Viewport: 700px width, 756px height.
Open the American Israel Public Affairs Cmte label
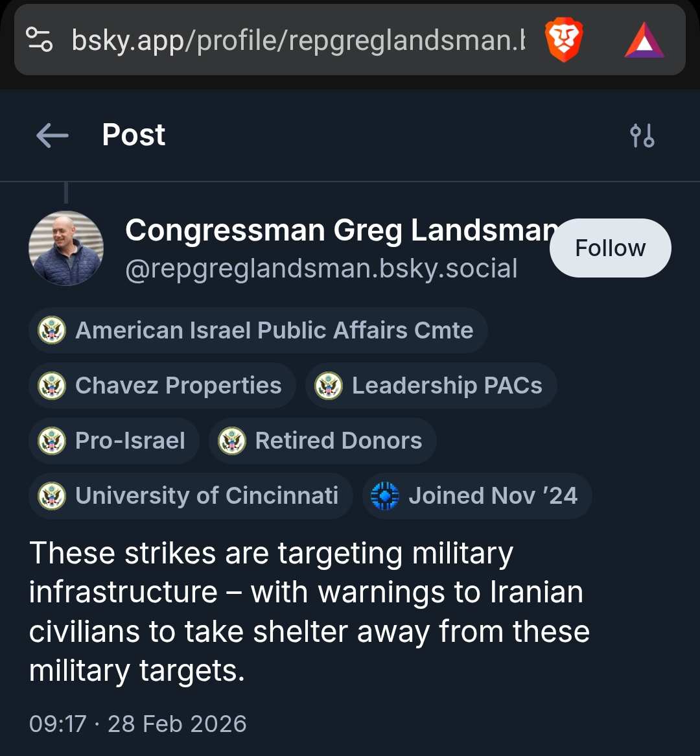click(x=274, y=331)
